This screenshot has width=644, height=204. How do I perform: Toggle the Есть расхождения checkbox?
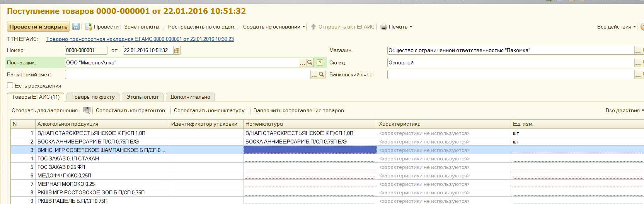[10, 86]
